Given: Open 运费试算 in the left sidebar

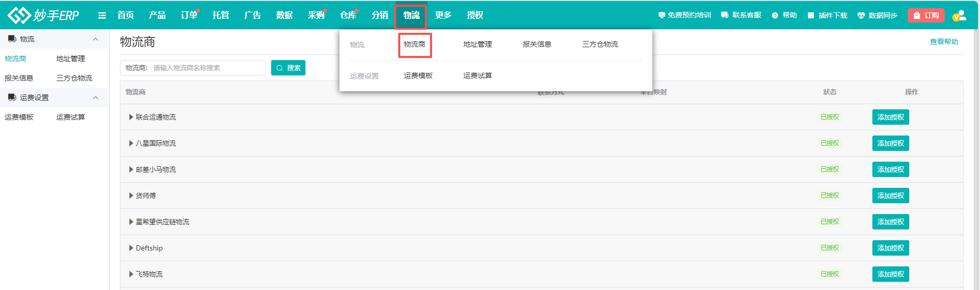Looking at the screenshot, I should pos(71,117).
